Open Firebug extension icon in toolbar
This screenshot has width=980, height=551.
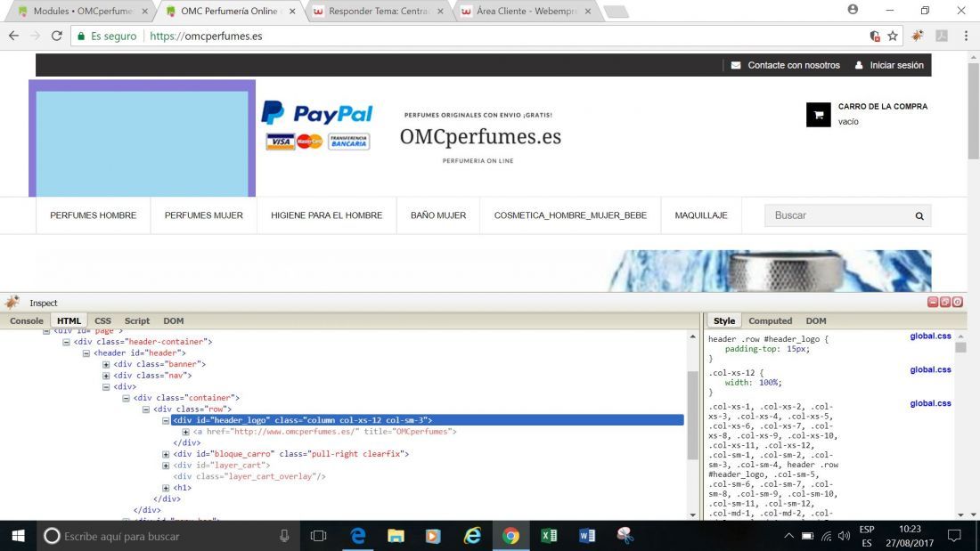click(917, 36)
